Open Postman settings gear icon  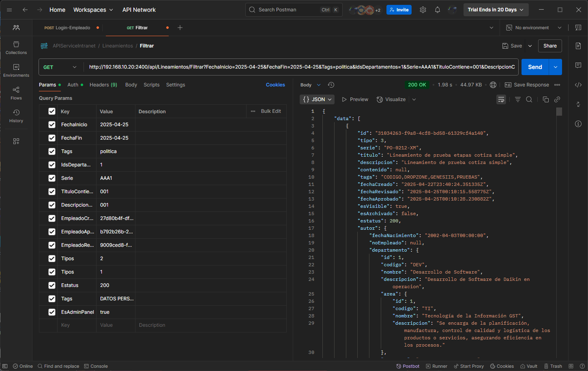click(423, 10)
